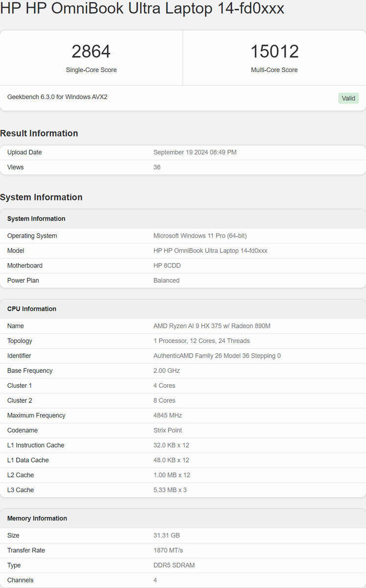
Task: Click the Multi-Core Score label
Action: tap(274, 70)
